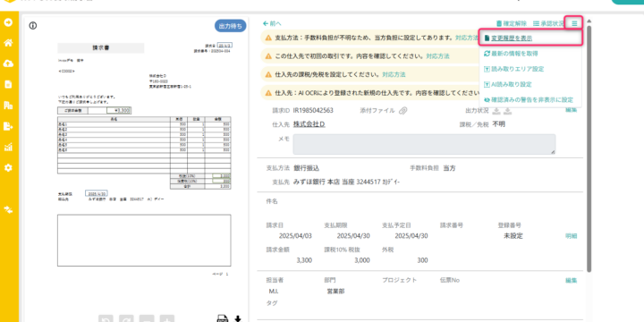Click the scrollbar up arrow
This screenshot has width=644, height=322.
(x=589, y=21)
